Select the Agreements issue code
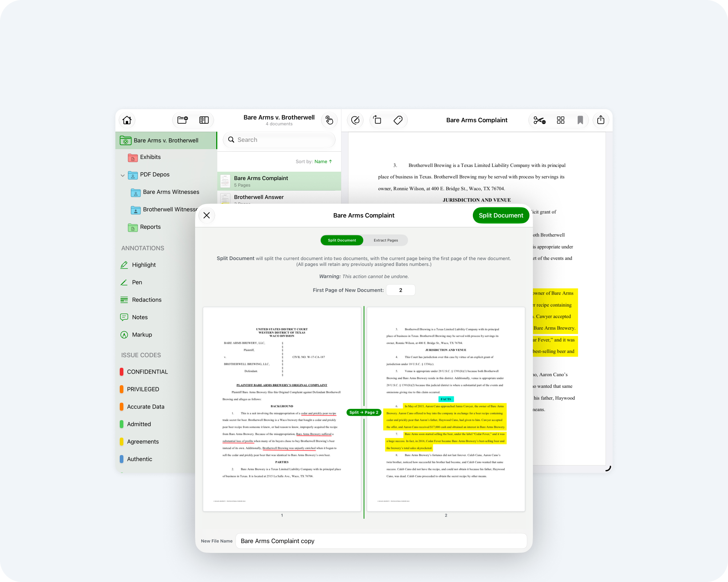The width and height of the screenshot is (728, 582). click(x=139, y=442)
